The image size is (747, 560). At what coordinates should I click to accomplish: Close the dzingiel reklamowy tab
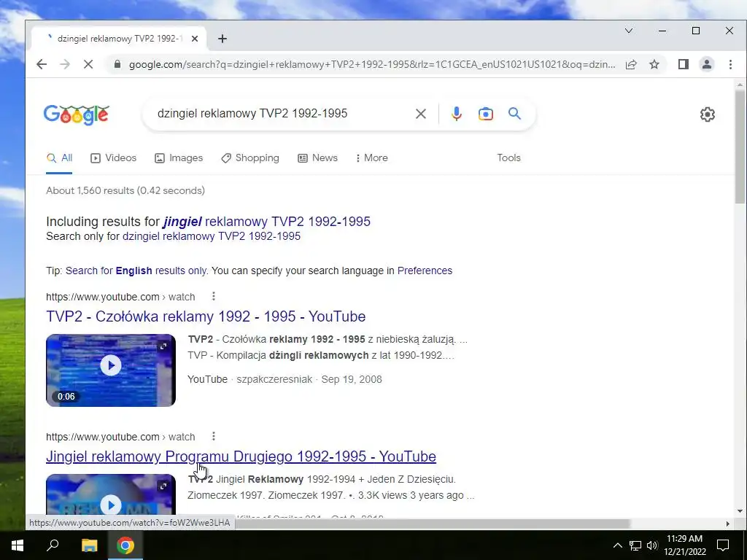point(194,39)
